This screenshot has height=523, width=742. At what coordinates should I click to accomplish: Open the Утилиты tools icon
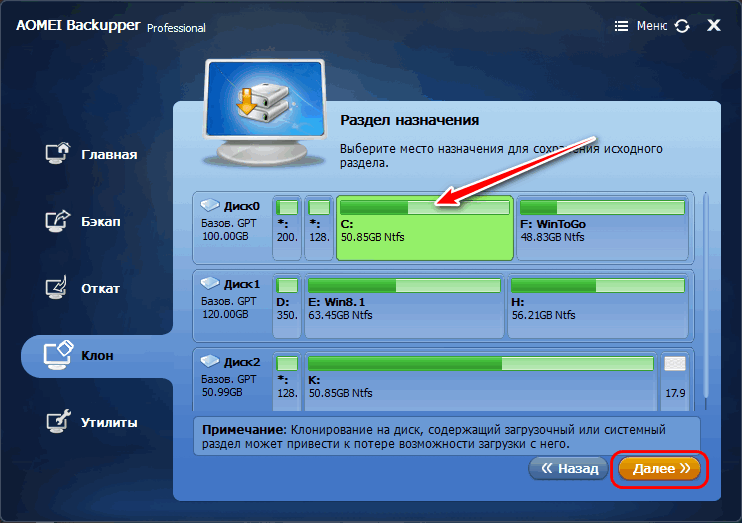click(x=58, y=421)
